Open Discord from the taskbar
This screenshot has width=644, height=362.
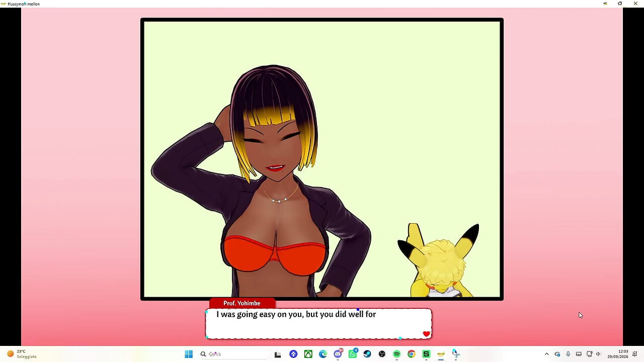pyautogui.click(x=338, y=354)
